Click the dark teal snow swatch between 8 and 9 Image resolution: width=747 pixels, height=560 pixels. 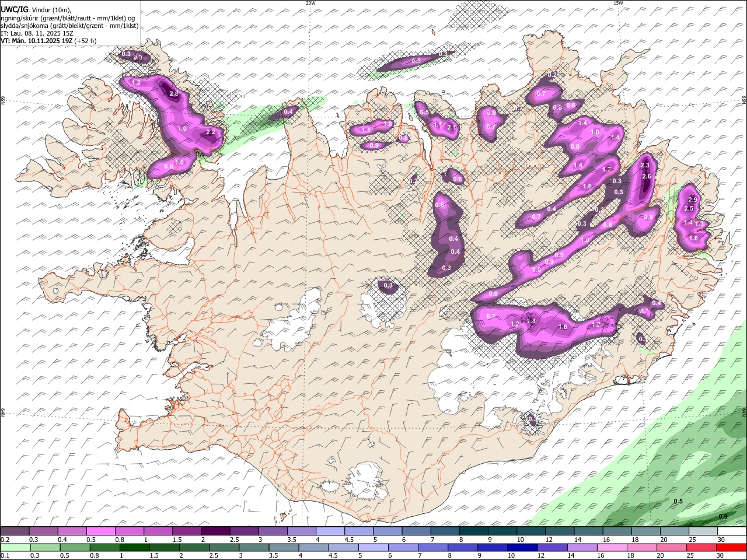(x=473, y=531)
